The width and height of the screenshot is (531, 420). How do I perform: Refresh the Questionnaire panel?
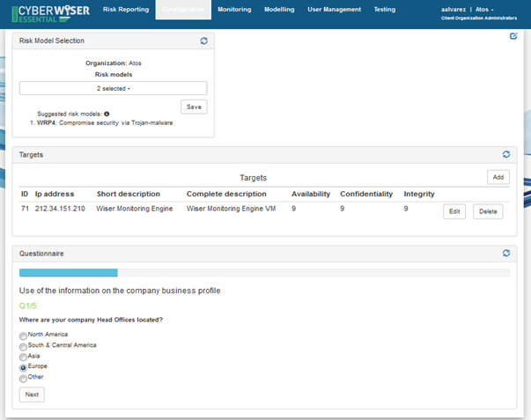(506, 253)
